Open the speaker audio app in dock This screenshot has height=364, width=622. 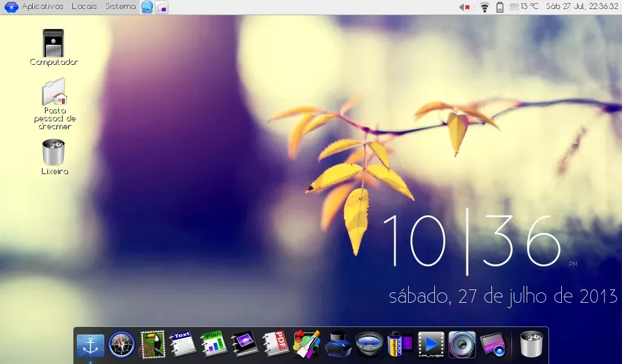(x=462, y=345)
